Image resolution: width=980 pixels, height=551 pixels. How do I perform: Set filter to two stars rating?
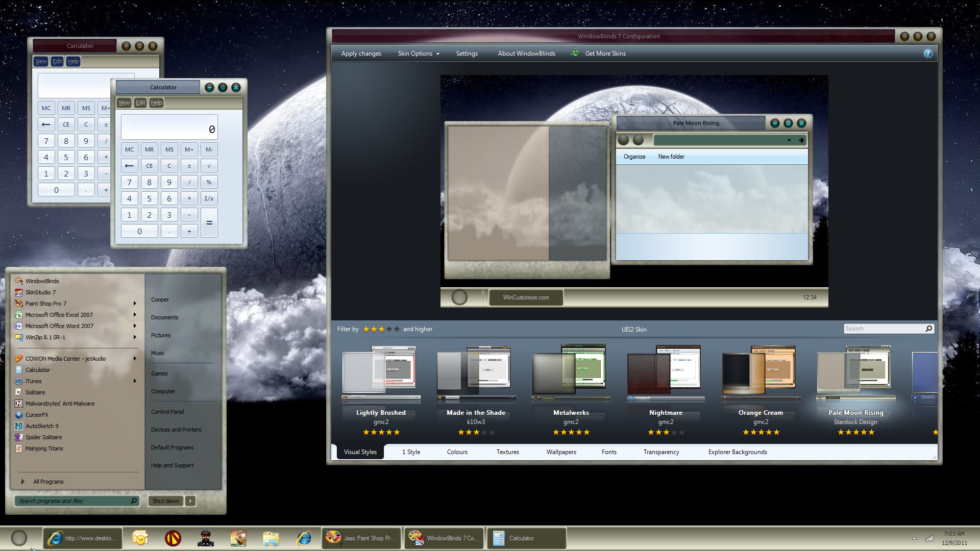click(x=374, y=329)
